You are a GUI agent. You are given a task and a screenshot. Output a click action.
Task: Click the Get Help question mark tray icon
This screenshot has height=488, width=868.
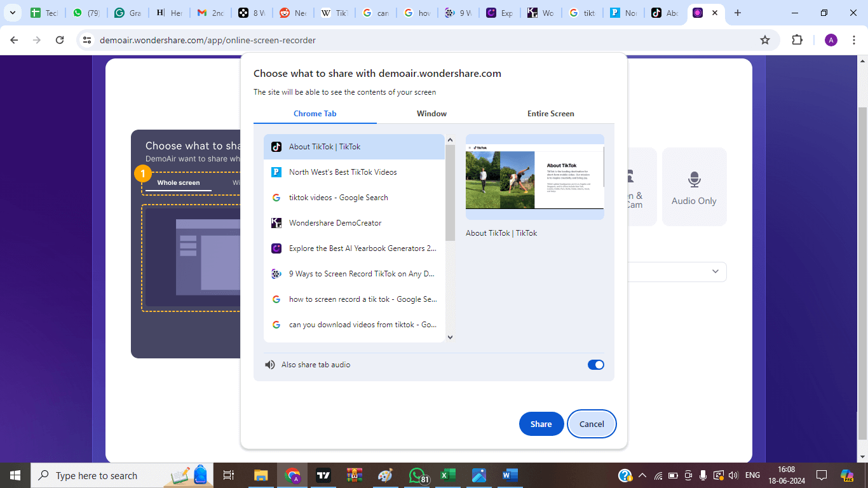pos(625,475)
